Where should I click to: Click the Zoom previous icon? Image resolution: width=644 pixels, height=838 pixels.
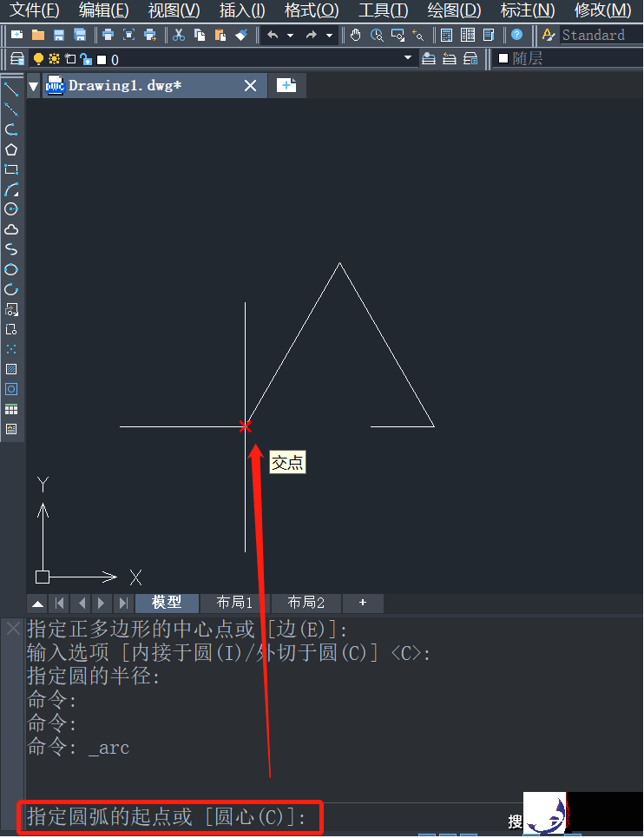pyautogui.click(x=418, y=36)
